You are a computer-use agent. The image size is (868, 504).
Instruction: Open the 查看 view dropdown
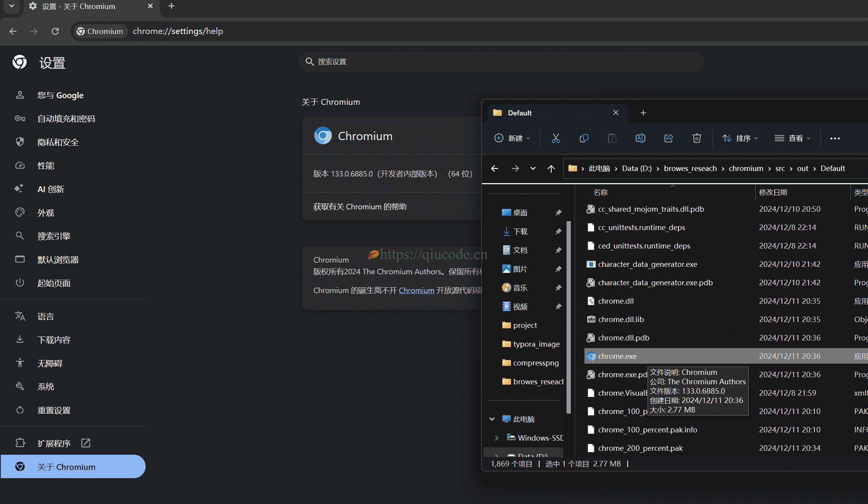point(793,138)
